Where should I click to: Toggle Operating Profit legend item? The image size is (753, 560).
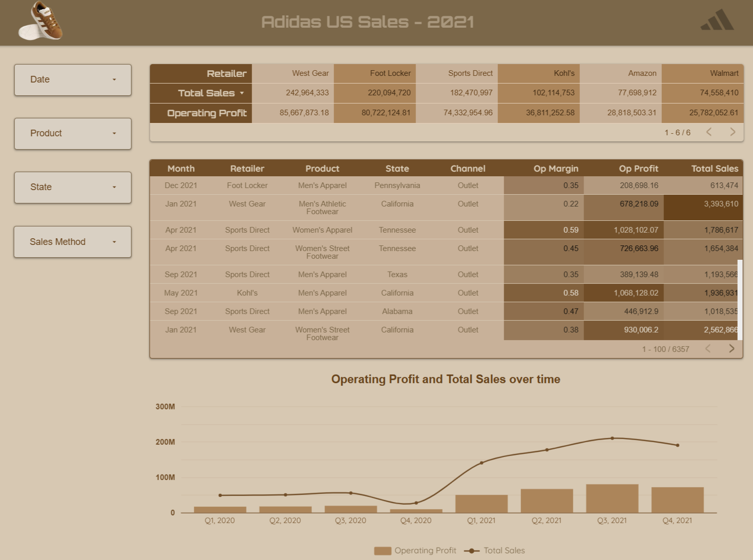coord(415,550)
